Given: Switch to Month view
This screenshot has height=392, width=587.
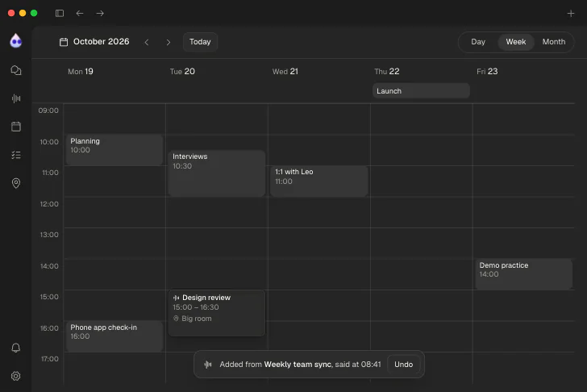Looking at the screenshot, I should (554, 42).
